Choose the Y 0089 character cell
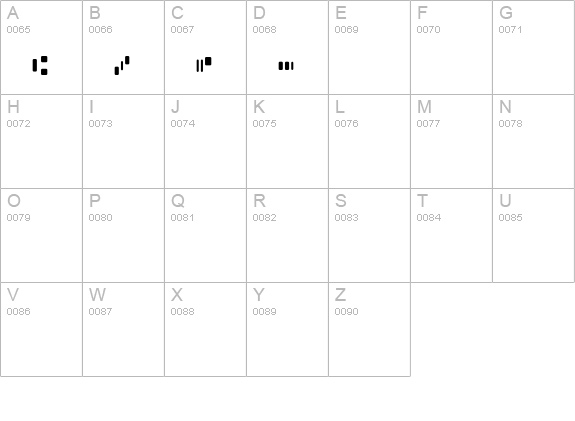Image resolution: width=575 pixels, height=421 pixels. (288, 329)
